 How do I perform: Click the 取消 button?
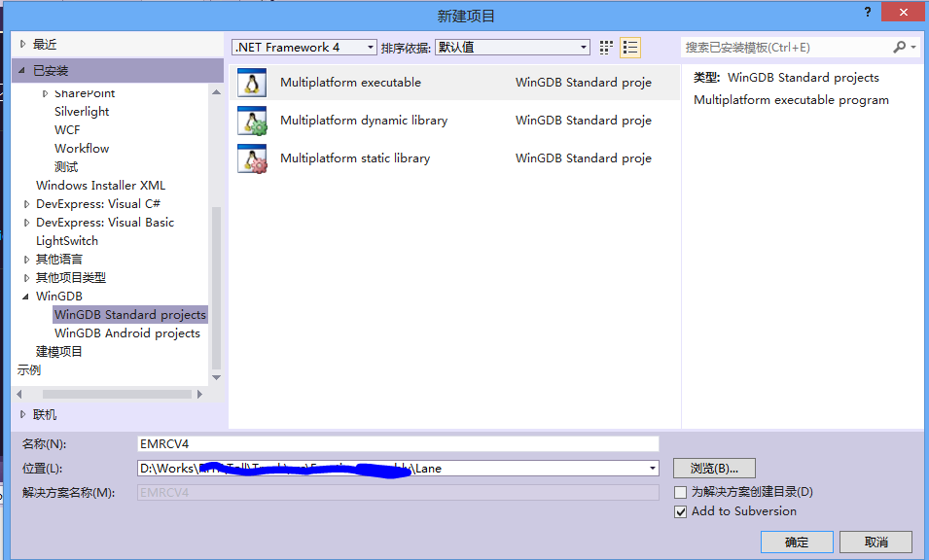pos(876,542)
